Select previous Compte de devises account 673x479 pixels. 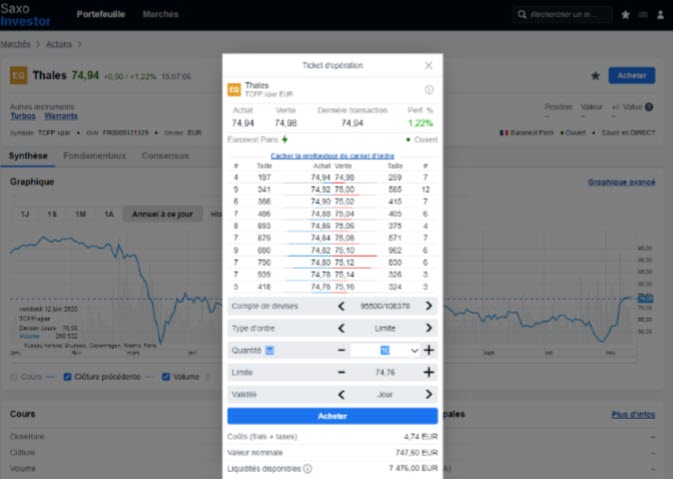pos(341,306)
